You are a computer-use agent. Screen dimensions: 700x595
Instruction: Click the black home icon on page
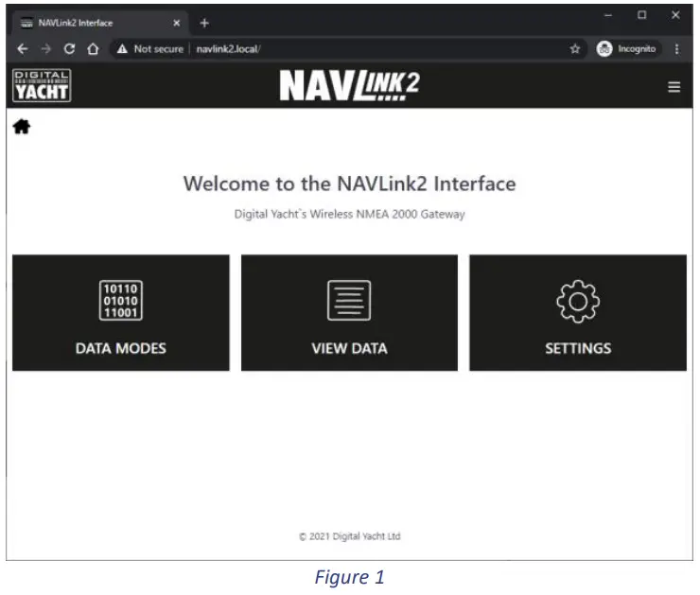tap(22, 127)
